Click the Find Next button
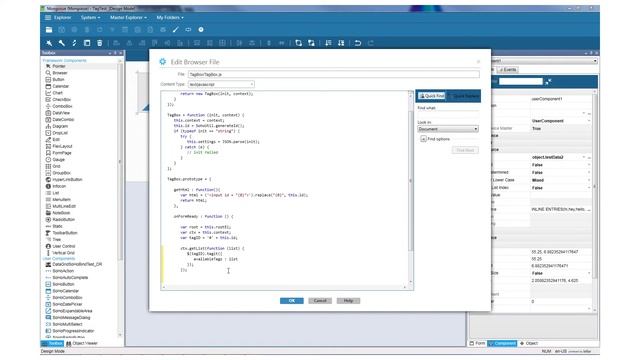Image resolution: width=640 pixels, height=360 pixels. (465, 150)
